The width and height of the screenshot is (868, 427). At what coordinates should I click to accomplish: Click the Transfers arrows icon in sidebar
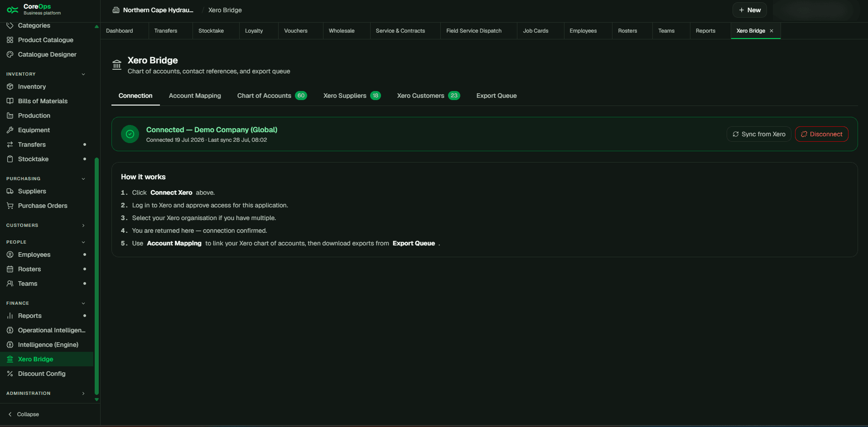click(x=10, y=144)
